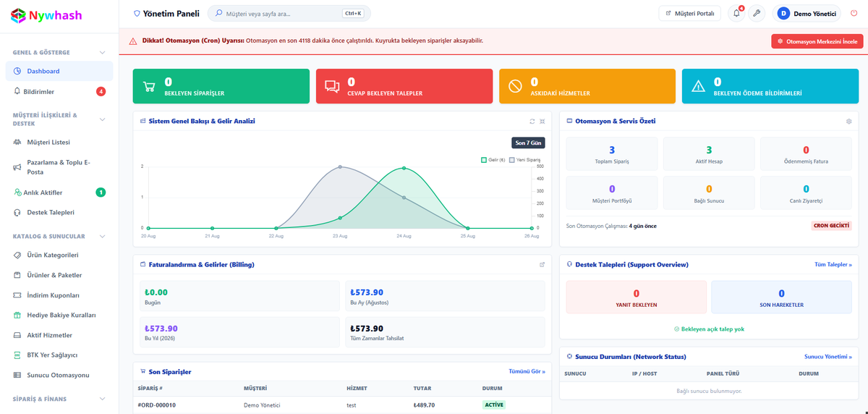Click order number #ORD-000010
868x414 pixels.
[157, 405]
